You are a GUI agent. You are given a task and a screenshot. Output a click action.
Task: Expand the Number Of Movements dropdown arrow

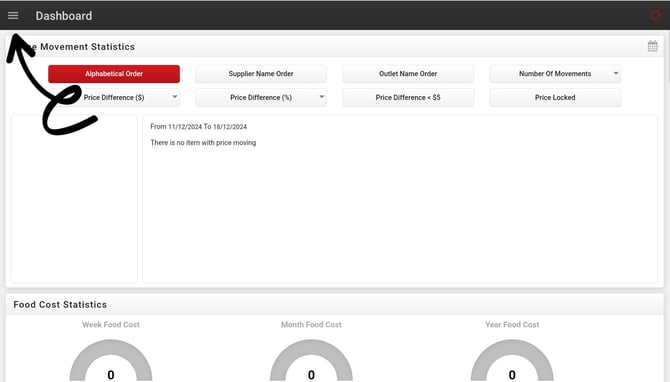click(x=616, y=73)
